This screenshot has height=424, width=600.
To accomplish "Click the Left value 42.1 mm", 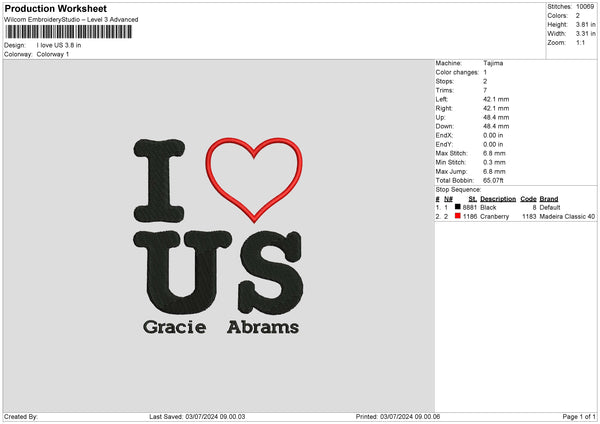I will pyautogui.click(x=496, y=99).
